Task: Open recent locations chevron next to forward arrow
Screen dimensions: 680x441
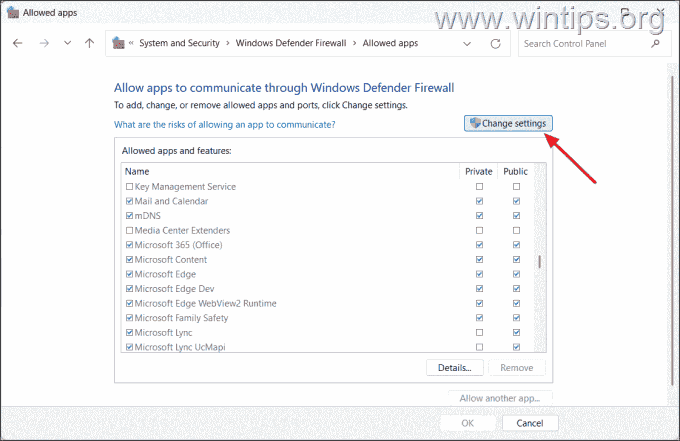Action: 67,43
